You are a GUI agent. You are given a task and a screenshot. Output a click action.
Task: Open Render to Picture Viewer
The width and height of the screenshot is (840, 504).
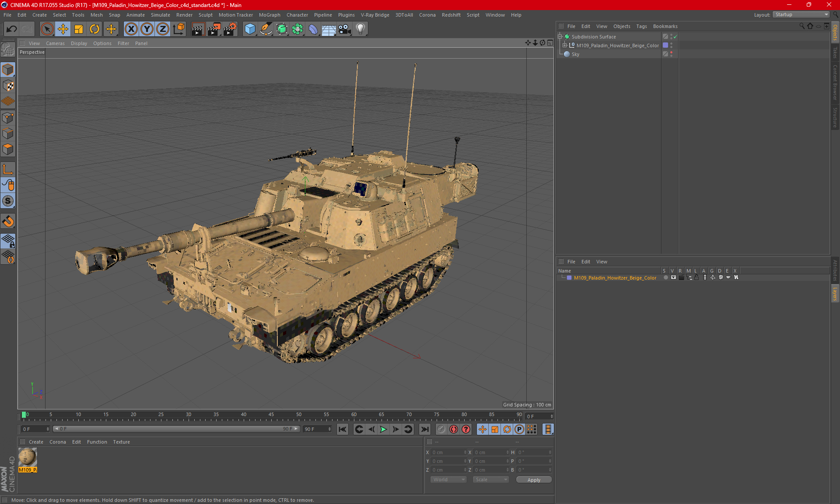(x=214, y=29)
